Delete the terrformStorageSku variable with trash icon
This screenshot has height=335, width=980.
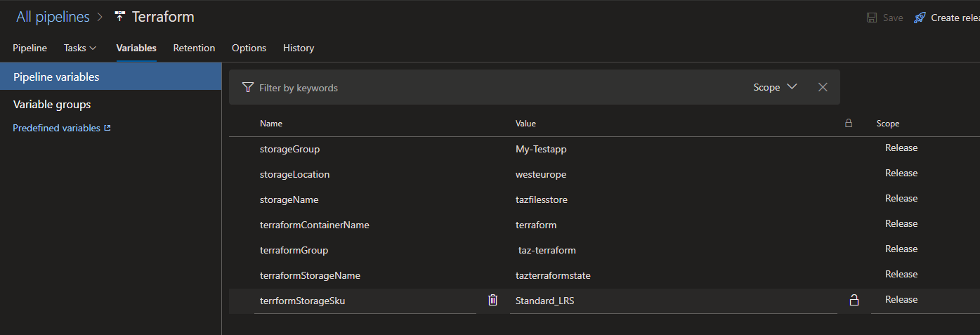click(x=492, y=300)
